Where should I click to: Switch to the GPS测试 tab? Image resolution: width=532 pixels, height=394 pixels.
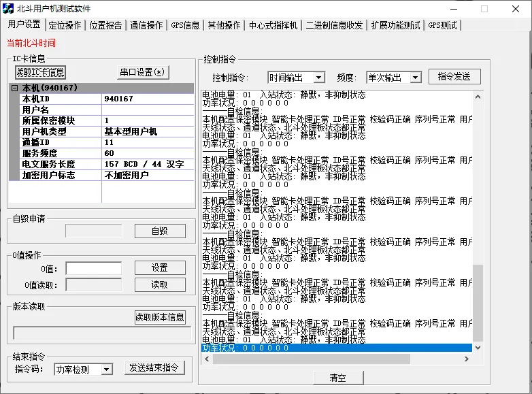[442, 25]
